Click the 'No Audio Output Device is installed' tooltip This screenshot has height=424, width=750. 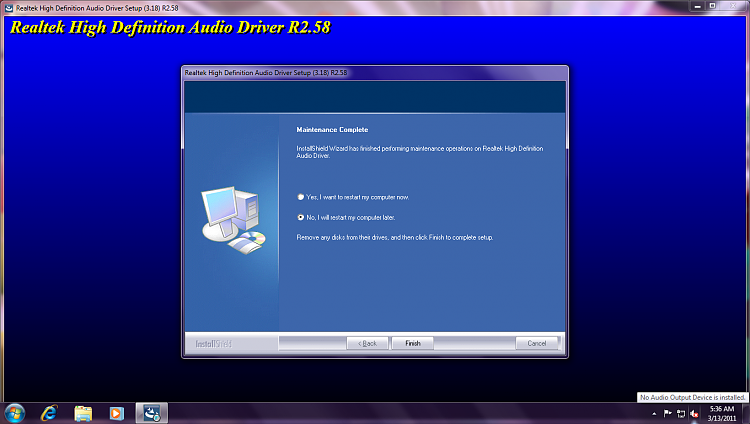tap(693, 397)
